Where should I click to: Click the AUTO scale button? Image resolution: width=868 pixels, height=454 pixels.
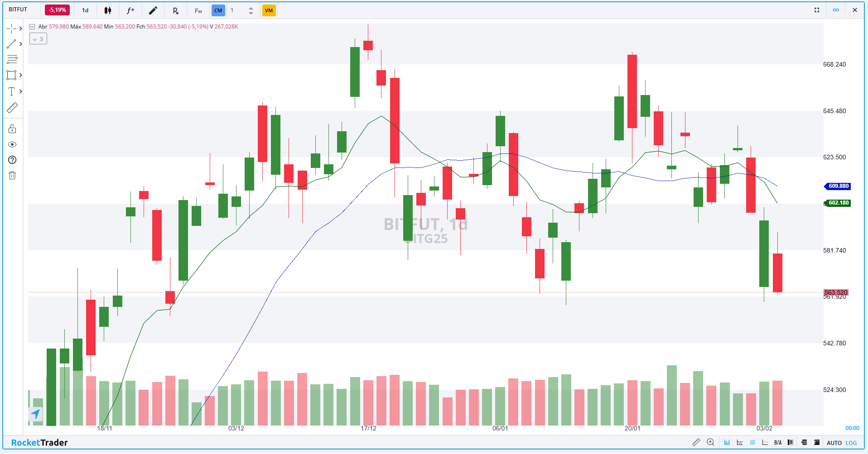pyautogui.click(x=834, y=443)
